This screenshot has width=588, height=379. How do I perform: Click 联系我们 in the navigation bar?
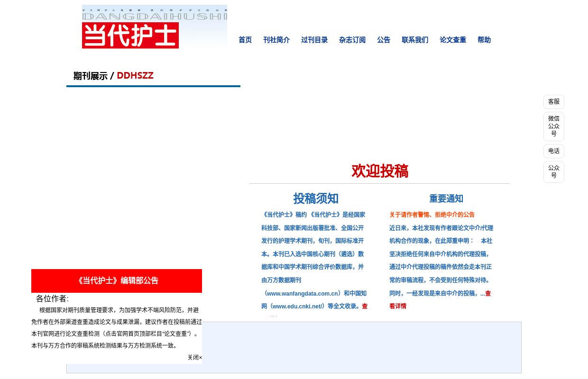[x=414, y=40]
